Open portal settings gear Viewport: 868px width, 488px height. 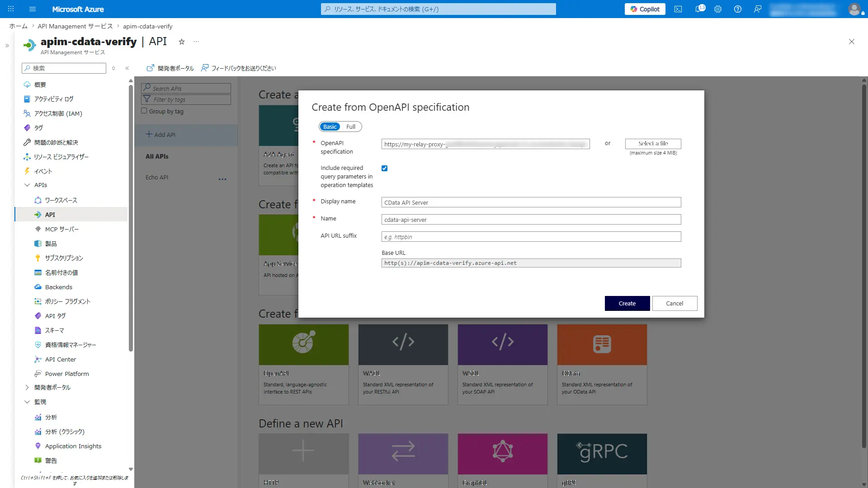click(718, 9)
